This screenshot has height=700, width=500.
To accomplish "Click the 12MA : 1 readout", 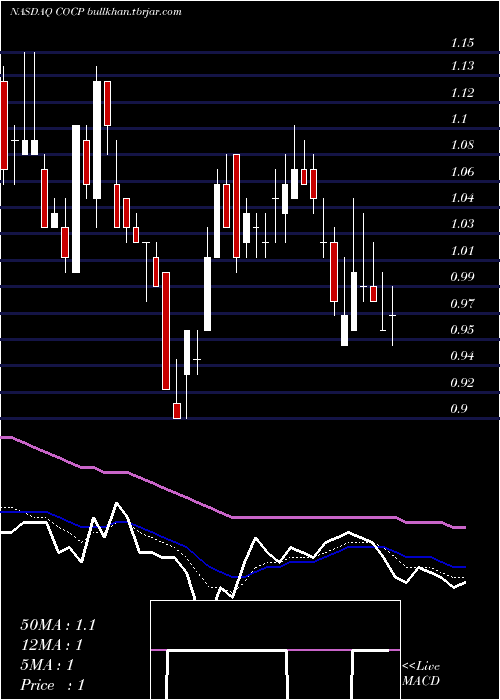I will [x=52, y=645].
